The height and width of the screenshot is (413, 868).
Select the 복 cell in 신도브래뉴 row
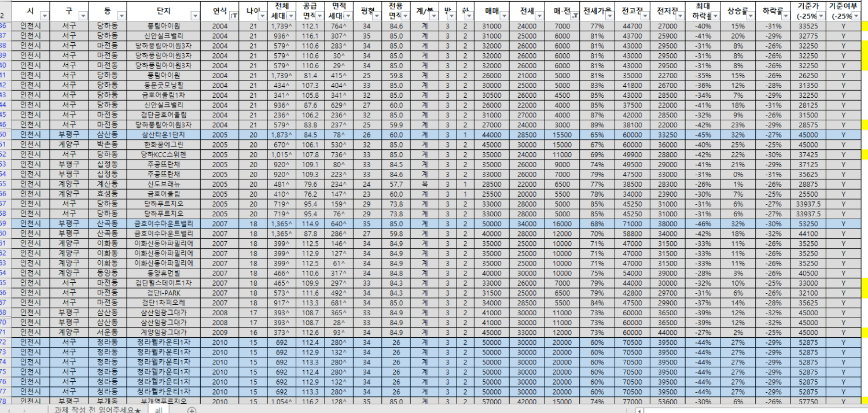[x=425, y=184]
